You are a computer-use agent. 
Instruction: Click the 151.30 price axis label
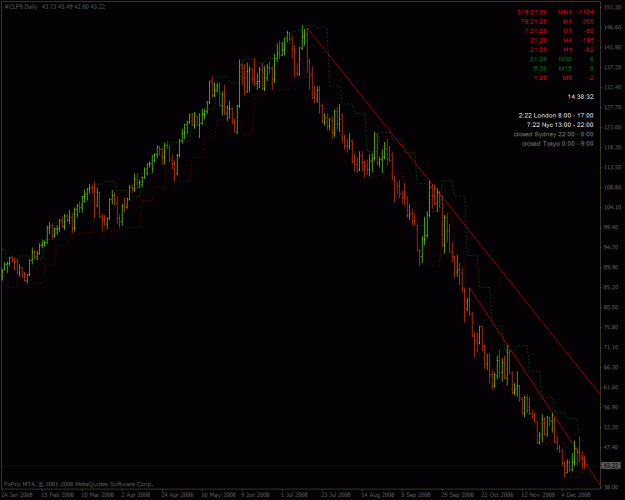pos(612,7)
